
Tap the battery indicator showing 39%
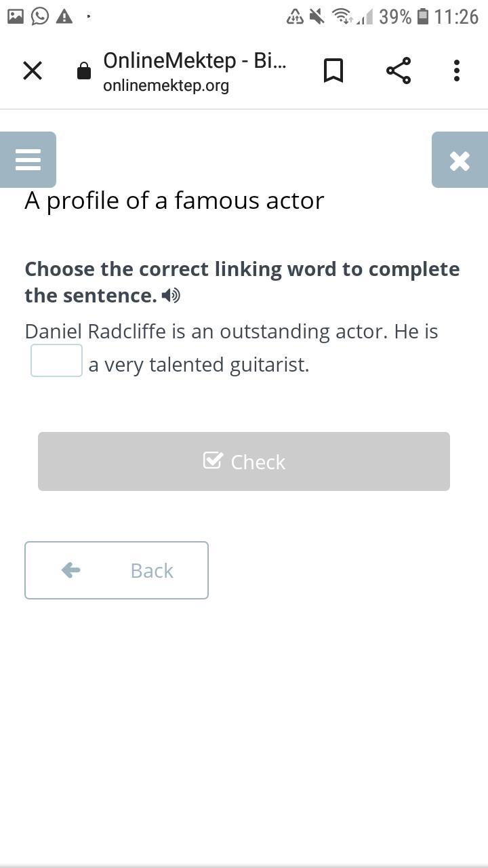[423, 16]
